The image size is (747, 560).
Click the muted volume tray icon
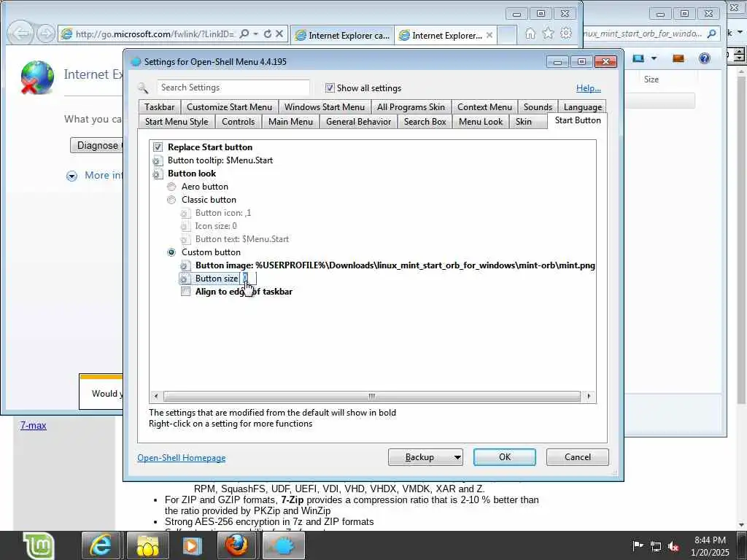click(673, 547)
